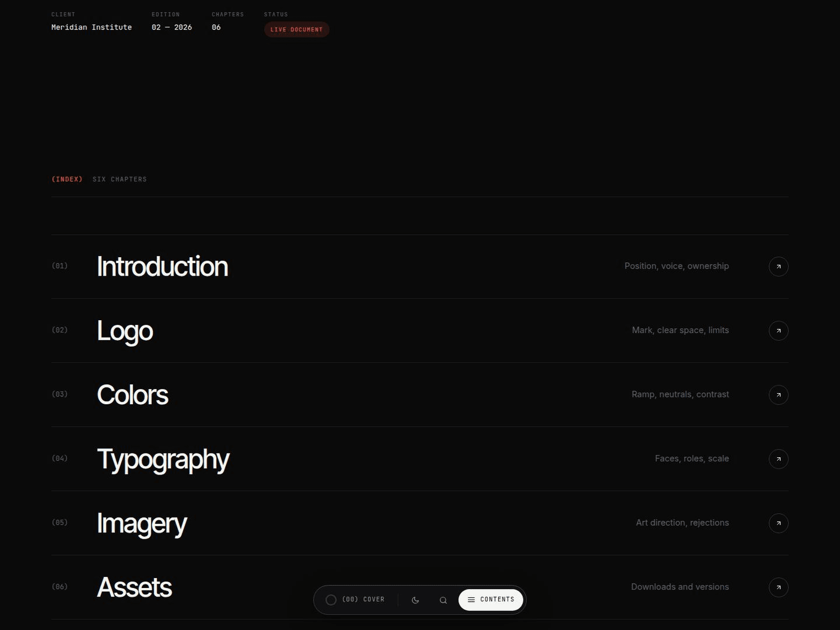Click the "02 — 2026" edition value
The image size is (840, 630).
pyautogui.click(x=172, y=27)
